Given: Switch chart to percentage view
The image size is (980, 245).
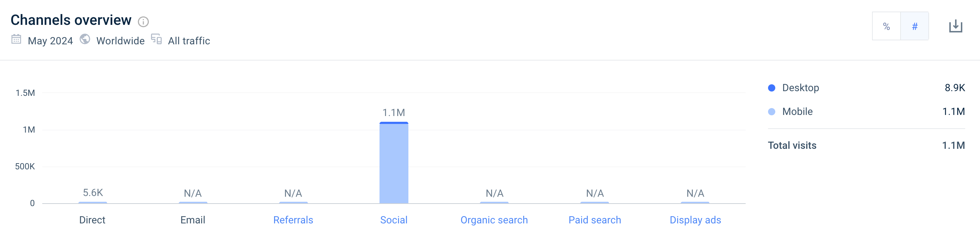Looking at the screenshot, I should coord(886,26).
